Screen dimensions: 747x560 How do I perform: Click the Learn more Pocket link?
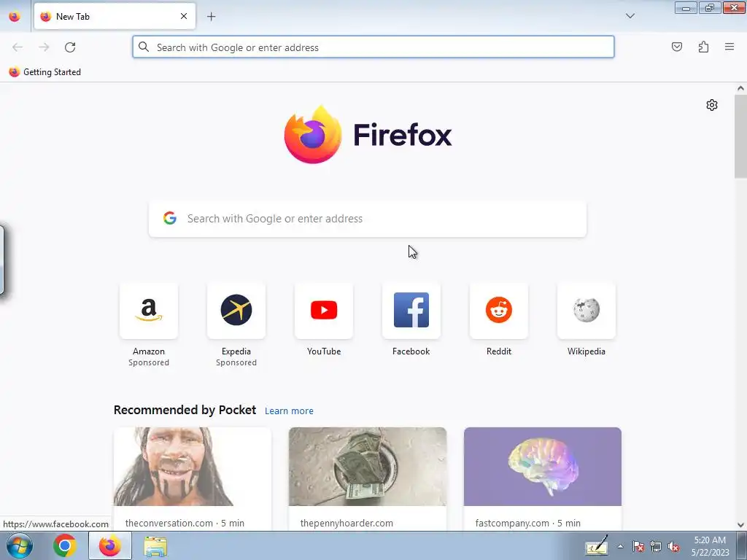pyautogui.click(x=289, y=411)
